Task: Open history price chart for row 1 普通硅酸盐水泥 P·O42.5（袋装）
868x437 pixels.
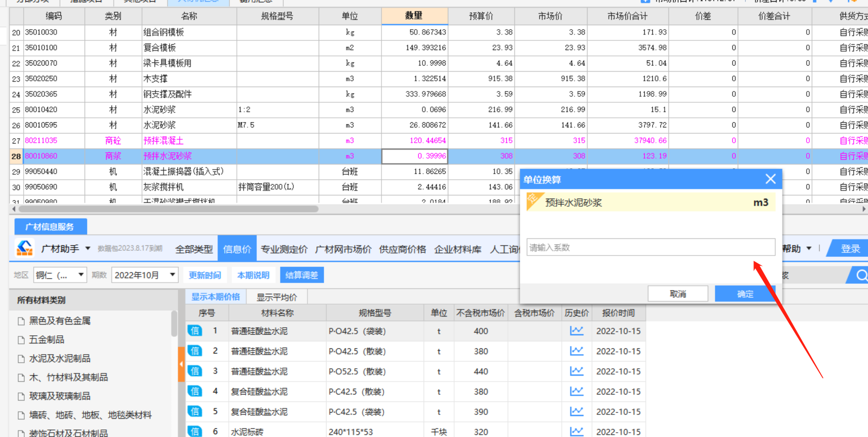Action: (576, 331)
